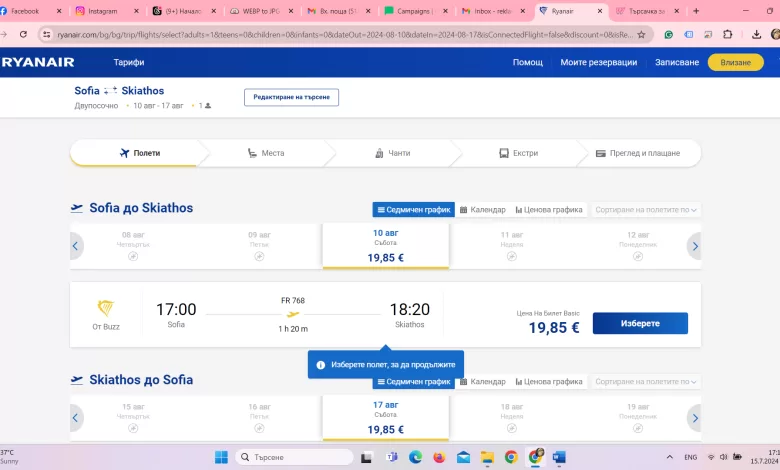Open the Тарифи menu item

(x=129, y=62)
